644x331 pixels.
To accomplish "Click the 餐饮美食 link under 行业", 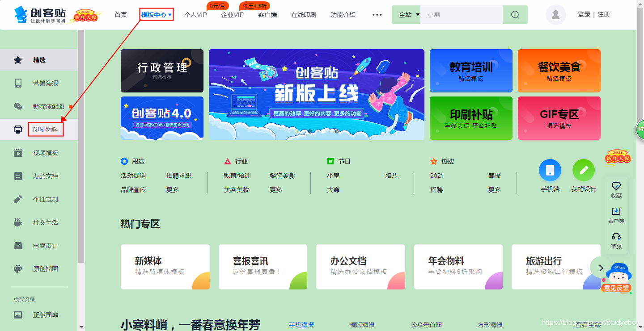I will point(282,176).
